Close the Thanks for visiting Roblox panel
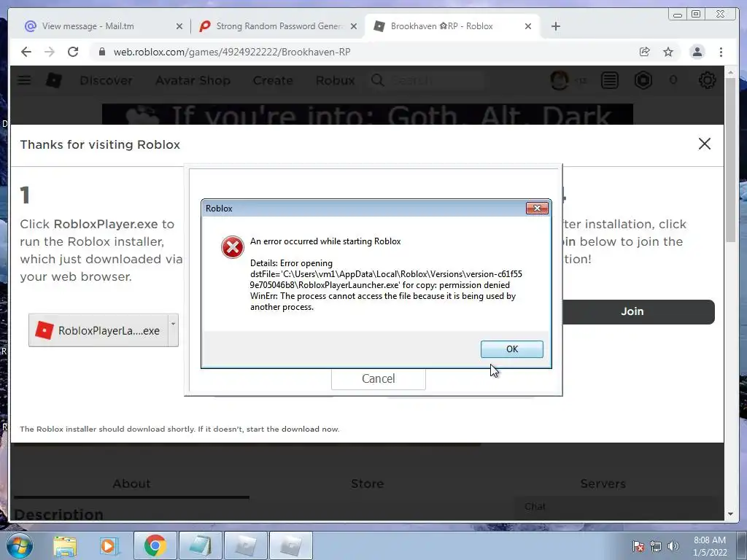Screen dimensions: 747x560 pyautogui.click(x=704, y=144)
